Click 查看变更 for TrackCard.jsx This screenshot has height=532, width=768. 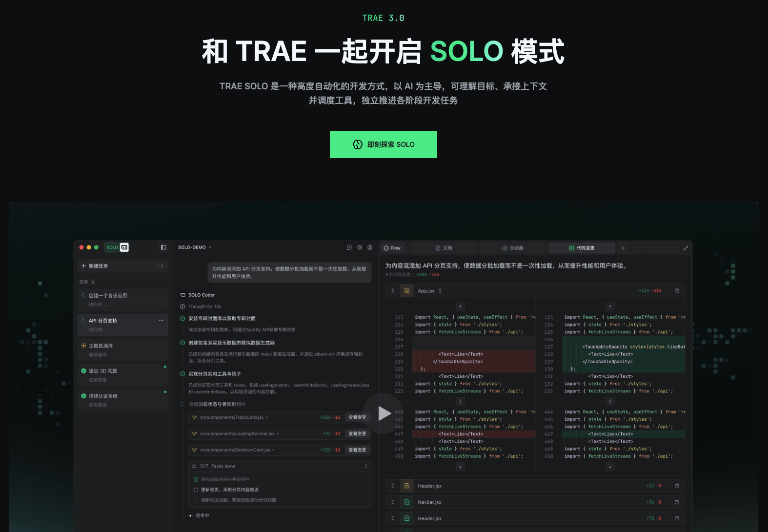pyautogui.click(x=357, y=417)
